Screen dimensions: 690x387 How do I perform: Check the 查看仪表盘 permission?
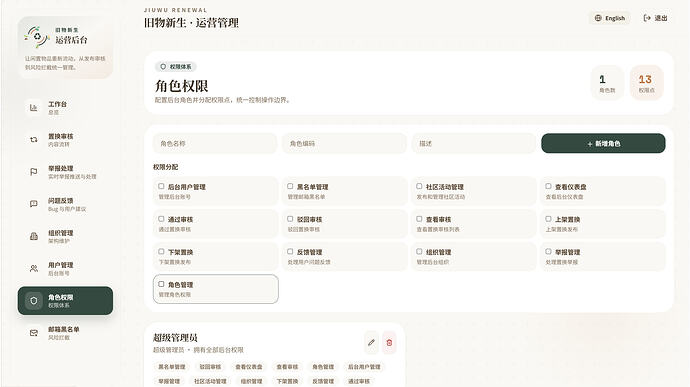click(x=548, y=186)
